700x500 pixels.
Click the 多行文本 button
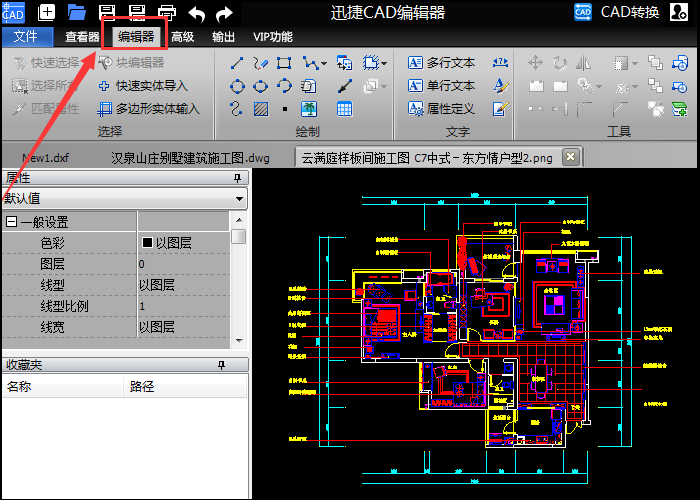441,62
